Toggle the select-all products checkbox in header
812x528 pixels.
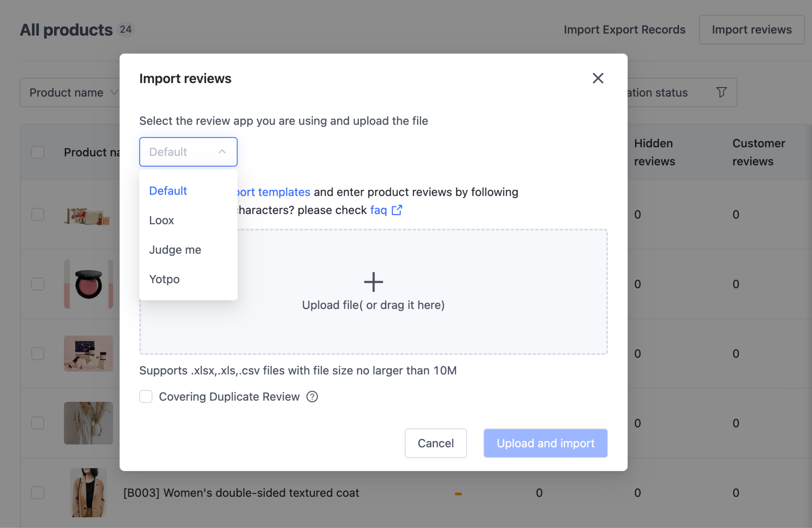pyautogui.click(x=38, y=152)
